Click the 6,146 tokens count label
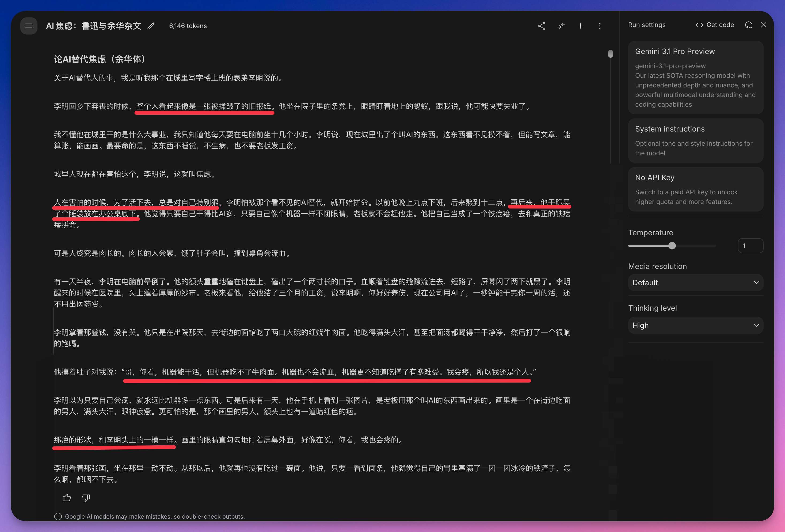Image resolution: width=785 pixels, height=532 pixels. point(188,26)
